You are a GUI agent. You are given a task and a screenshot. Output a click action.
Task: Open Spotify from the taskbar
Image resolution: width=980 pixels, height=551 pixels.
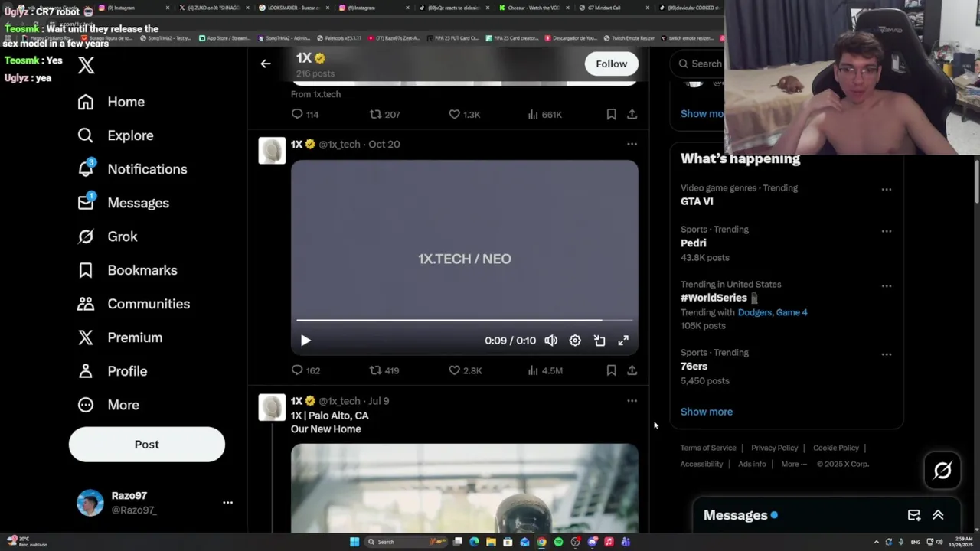coord(558,542)
